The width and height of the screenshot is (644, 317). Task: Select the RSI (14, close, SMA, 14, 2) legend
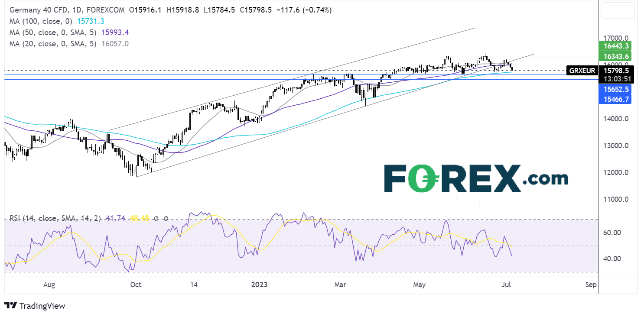[x=56, y=219]
